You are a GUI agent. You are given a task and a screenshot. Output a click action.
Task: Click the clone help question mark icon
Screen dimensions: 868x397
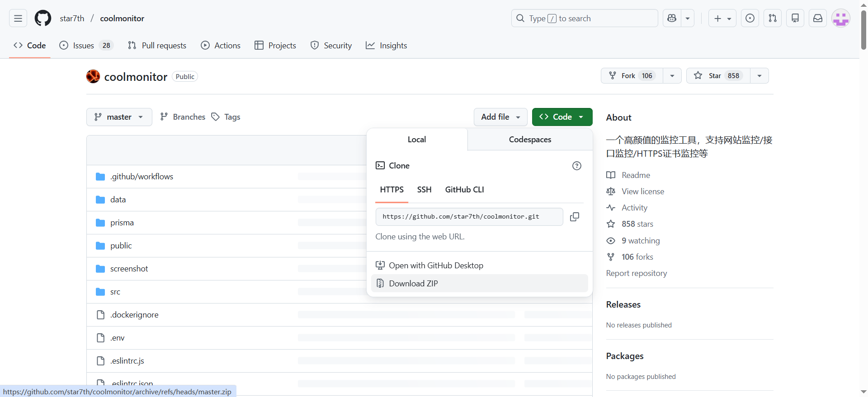pyautogui.click(x=576, y=166)
